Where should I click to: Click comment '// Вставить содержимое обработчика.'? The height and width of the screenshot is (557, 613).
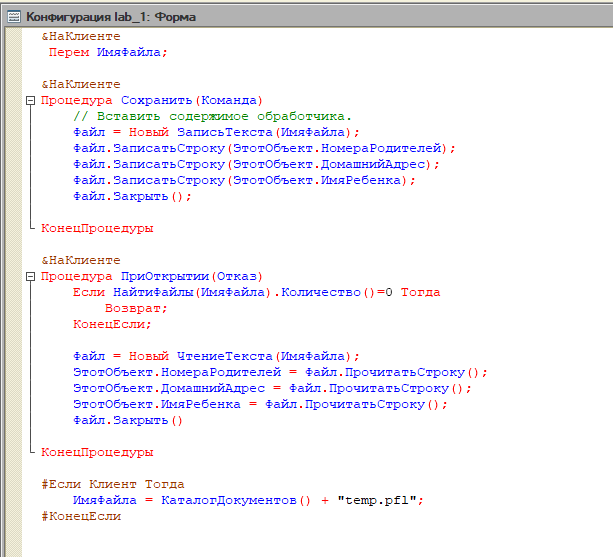click(x=213, y=116)
